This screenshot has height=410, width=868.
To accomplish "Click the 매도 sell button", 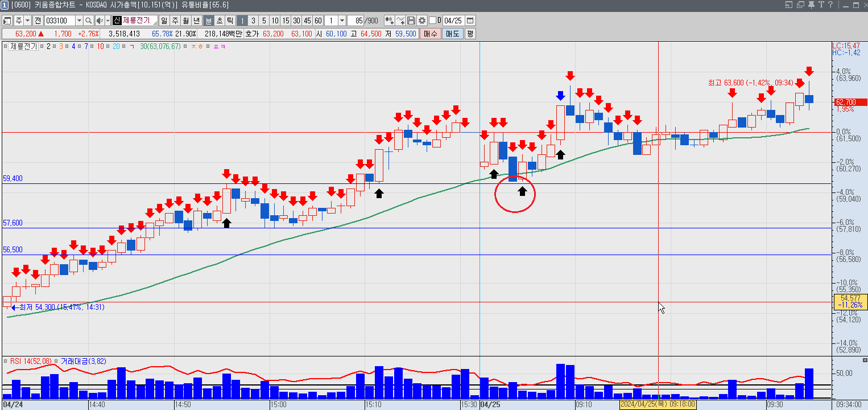I will point(452,34).
